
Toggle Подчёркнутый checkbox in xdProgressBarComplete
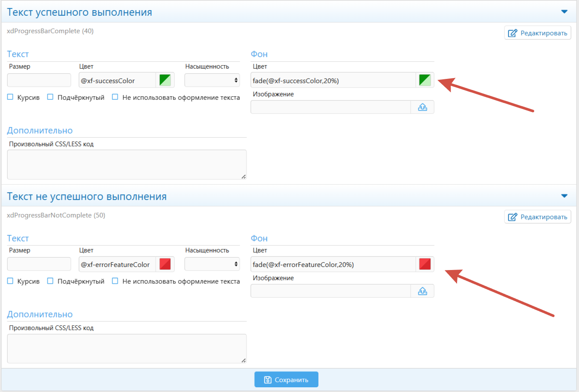click(x=50, y=97)
